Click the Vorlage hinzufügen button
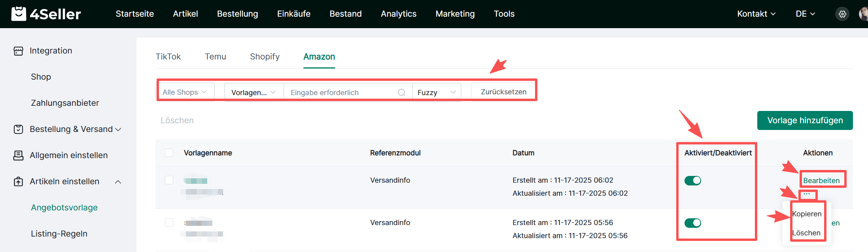 click(x=805, y=120)
